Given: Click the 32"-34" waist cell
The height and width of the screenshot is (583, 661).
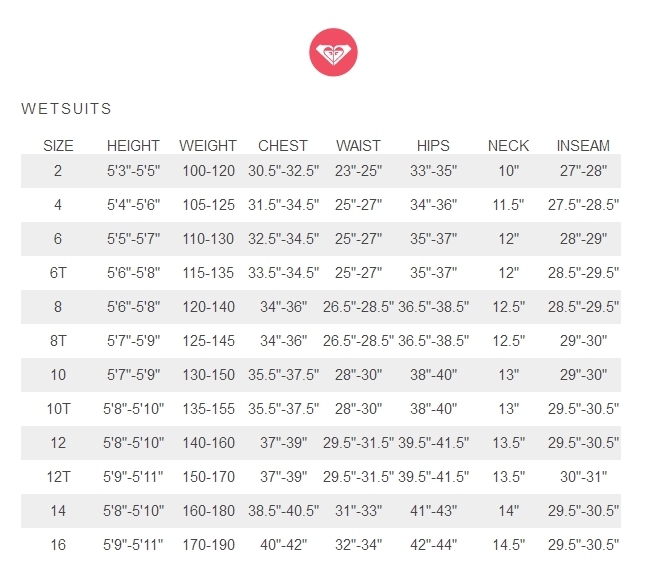Looking at the screenshot, I should tap(358, 545).
